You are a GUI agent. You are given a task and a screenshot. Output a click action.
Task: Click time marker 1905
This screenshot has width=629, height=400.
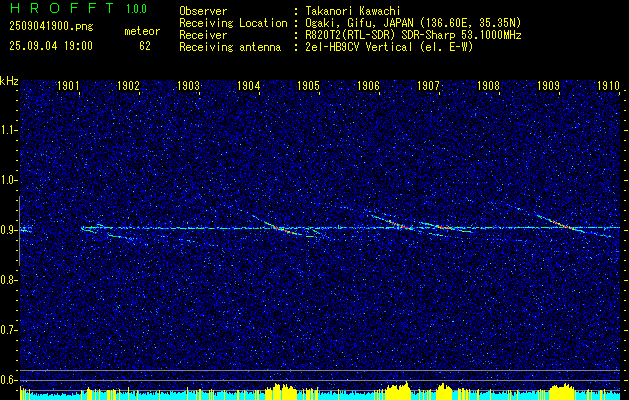click(308, 85)
